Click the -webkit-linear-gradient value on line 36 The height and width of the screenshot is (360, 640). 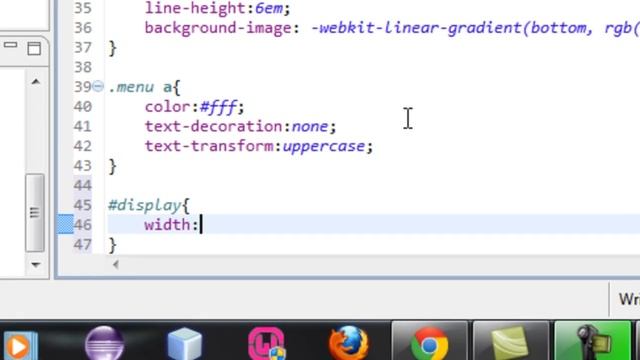click(417, 28)
